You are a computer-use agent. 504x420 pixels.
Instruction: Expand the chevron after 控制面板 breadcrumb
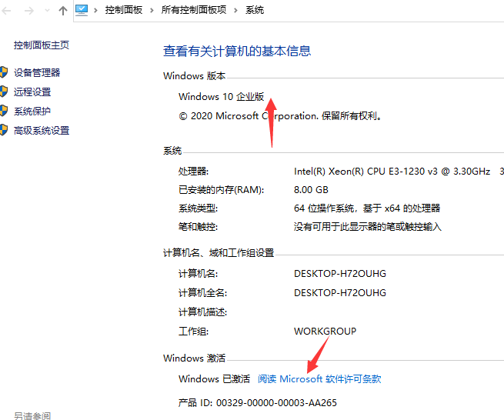coord(152,11)
